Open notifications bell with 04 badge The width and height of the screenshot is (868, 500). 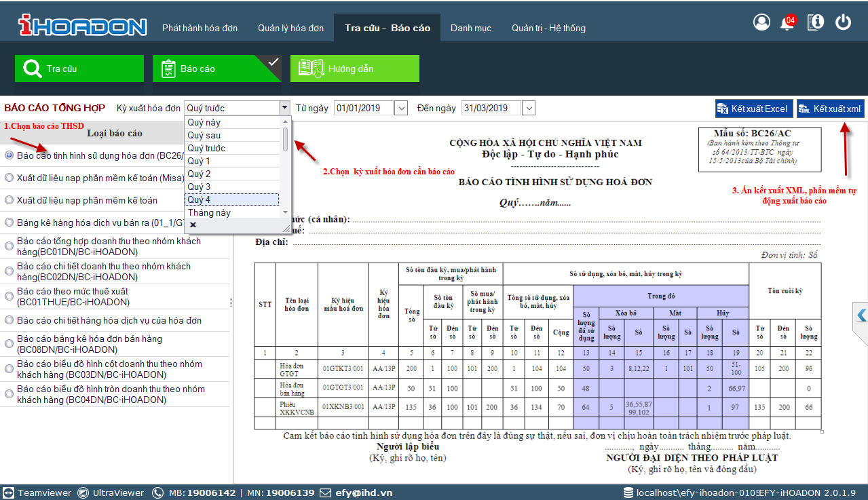(788, 22)
